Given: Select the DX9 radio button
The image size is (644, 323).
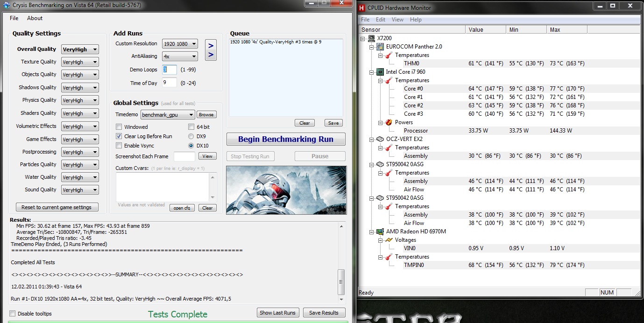Looking at the screenshot, I should point(191,136).
